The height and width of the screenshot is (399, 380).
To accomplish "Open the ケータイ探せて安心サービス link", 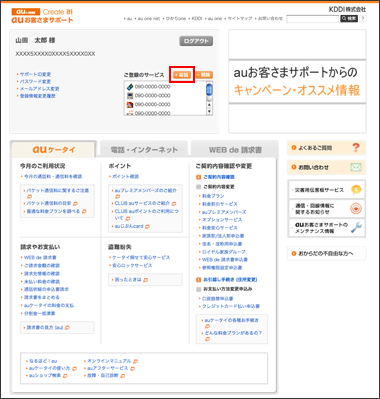I will pyautogui.click(x=141, y=258).
